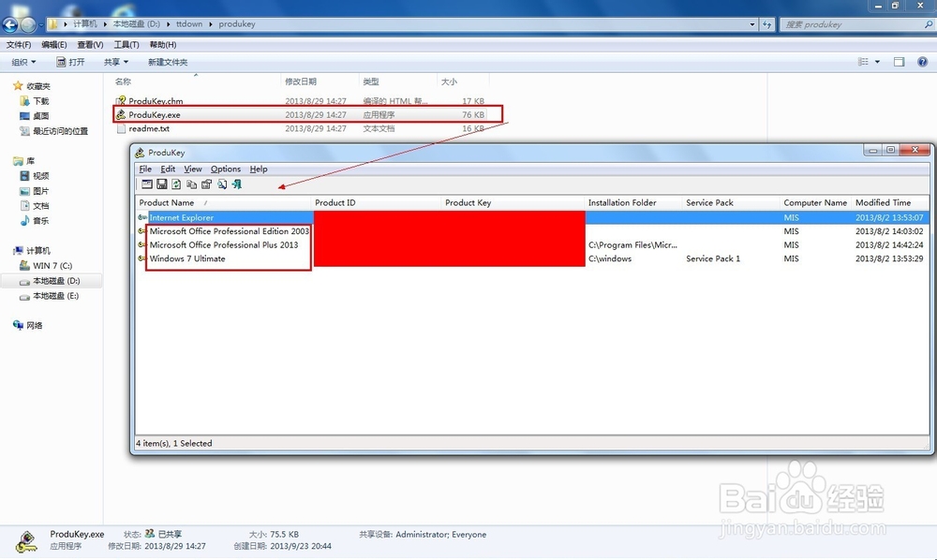
Task: Open the ProduKey File menu
Action: coord(145,169)
